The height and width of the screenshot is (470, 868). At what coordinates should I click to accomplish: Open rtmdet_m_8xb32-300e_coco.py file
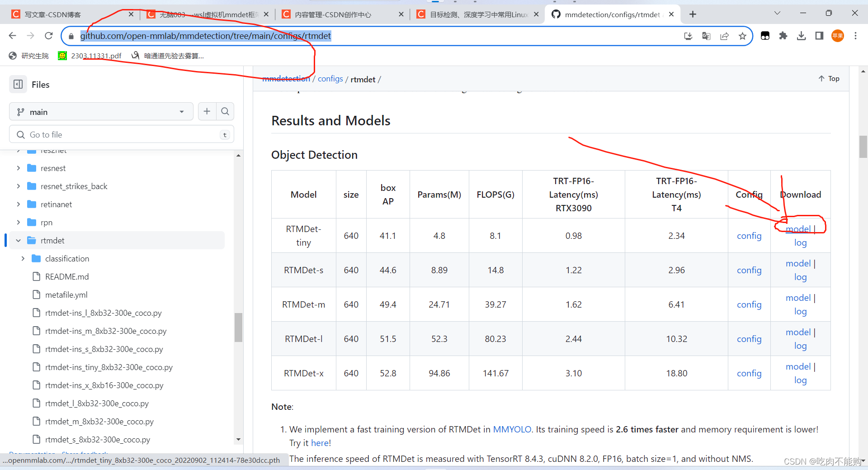pos(99,421)
